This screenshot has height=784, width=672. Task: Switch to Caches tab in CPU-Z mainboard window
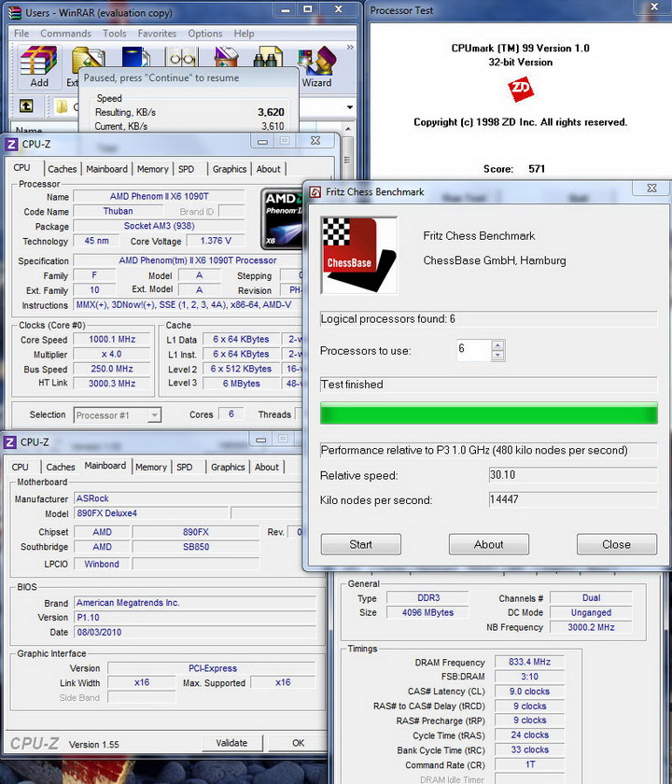61,467
